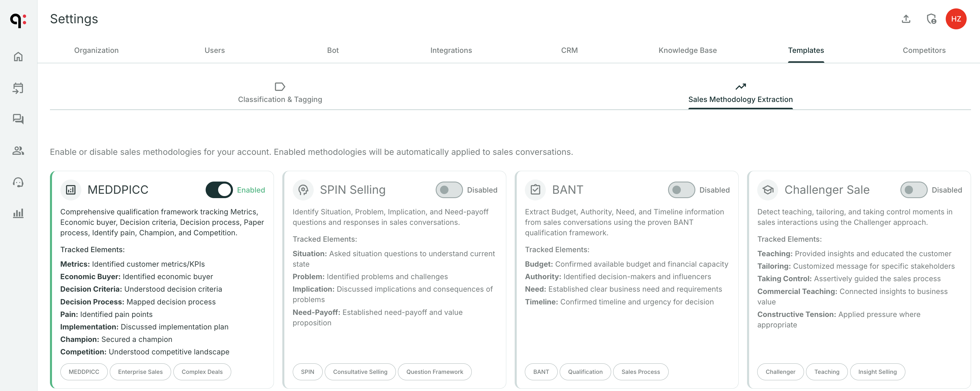Click the Enterprise Sales tag chip

tap(140, 372)
